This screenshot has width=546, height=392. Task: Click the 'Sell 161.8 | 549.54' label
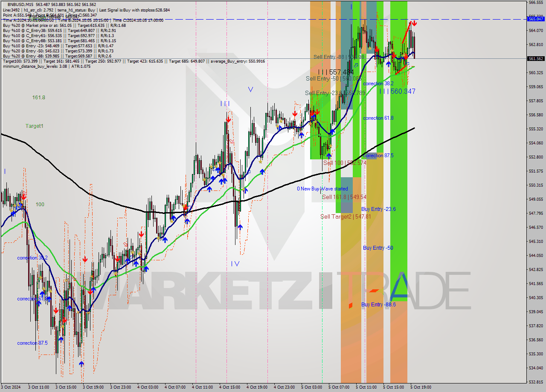(344, 197)
